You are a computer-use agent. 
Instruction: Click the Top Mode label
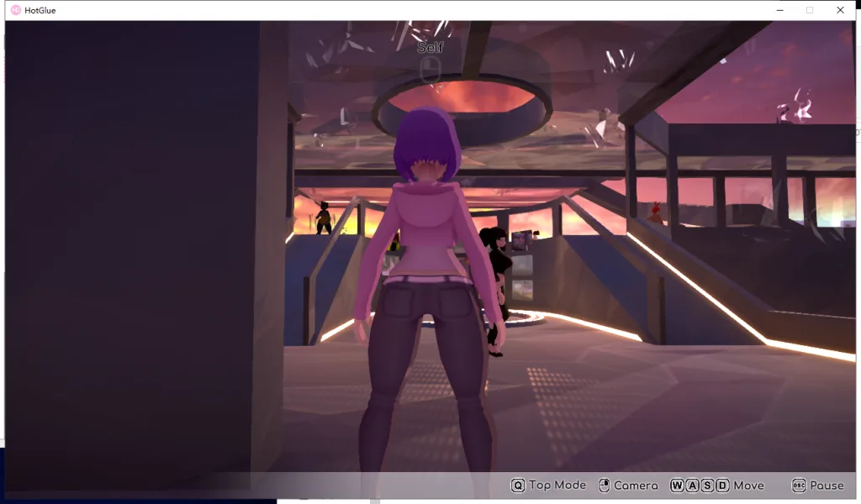557,486
